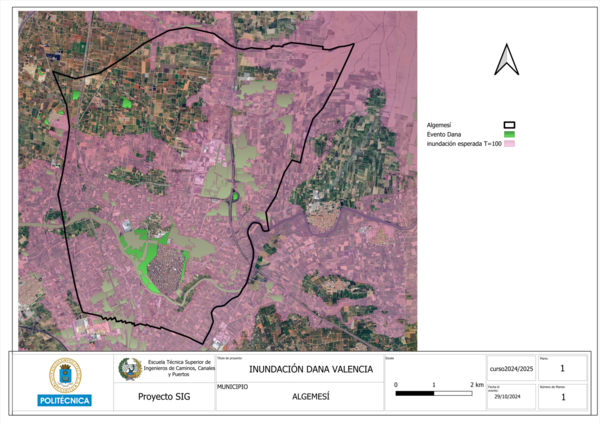
Task: Click the Proyecto SIG text box
Action: coord(161,397)
